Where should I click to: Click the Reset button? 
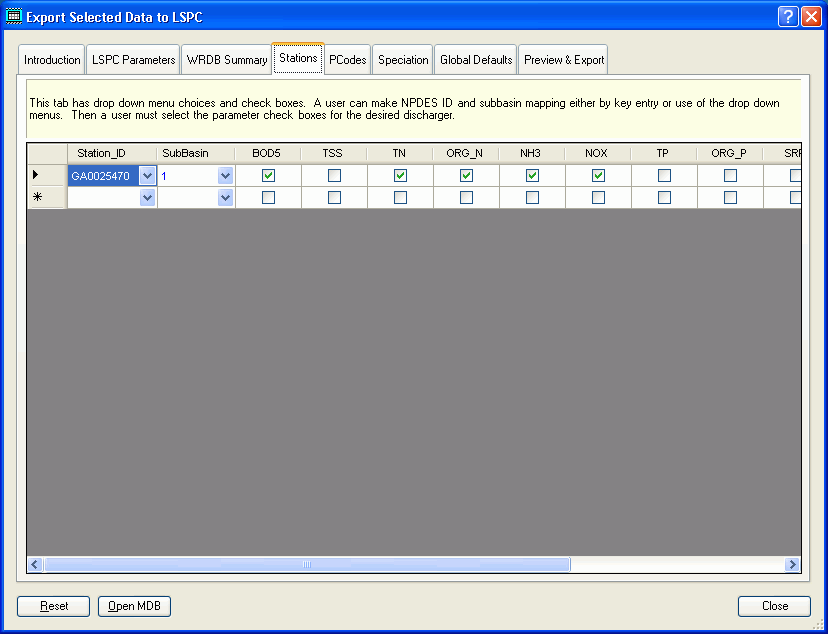coord(53,606)
